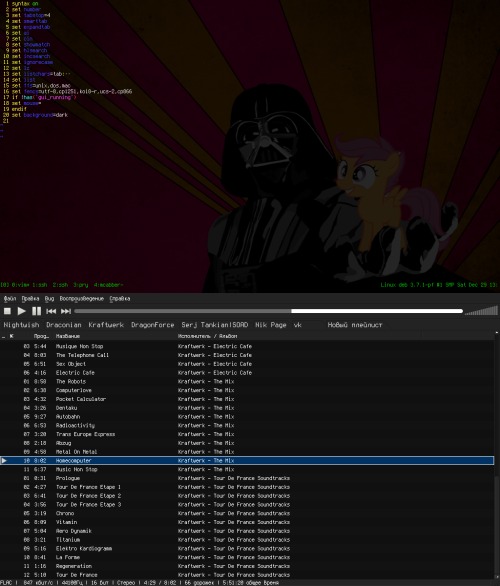Viewport: 500px width, 586px height.
Task: Select the Electric Cafe track, duration 4:16
Action: (x=247, y=373)
